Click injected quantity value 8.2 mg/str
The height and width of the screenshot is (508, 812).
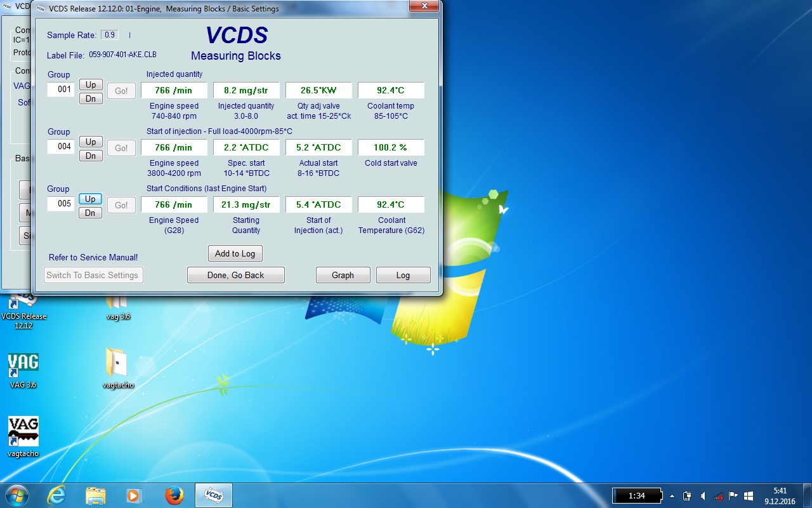tap(247, 90)
